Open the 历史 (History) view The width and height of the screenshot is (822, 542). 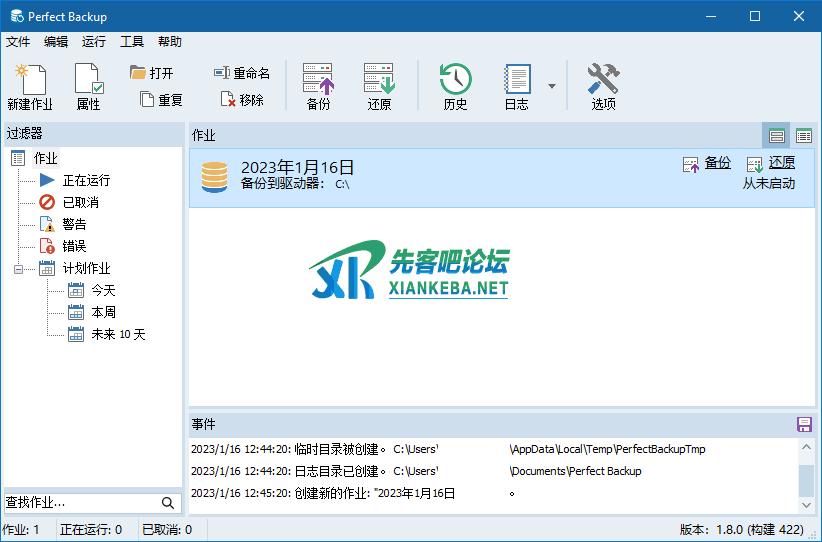pos(455,85)
